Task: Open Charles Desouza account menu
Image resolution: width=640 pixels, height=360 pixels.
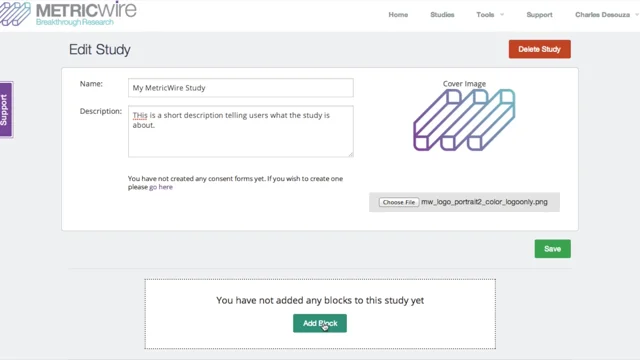Action: pyautogui.click(x=607, y=15)
